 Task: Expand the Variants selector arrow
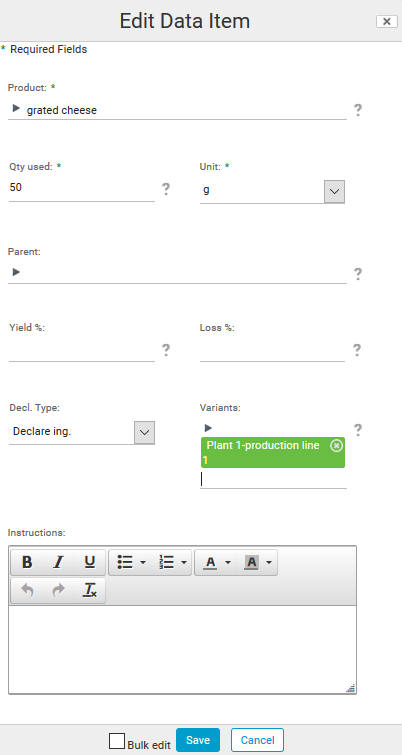[208, 428]
